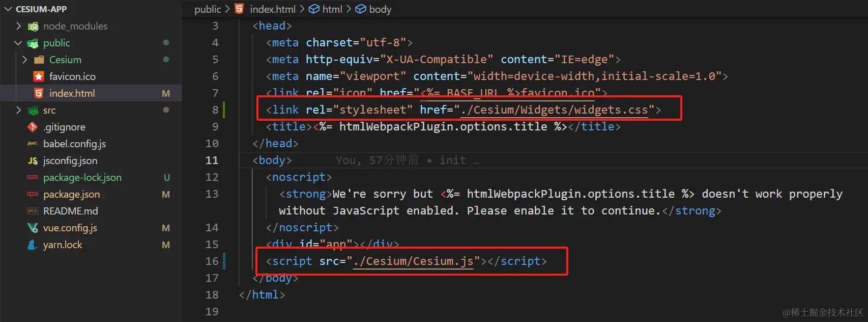Click the yarn icon beside yarn.lock
868x322 pixels.
coord(33,245)
